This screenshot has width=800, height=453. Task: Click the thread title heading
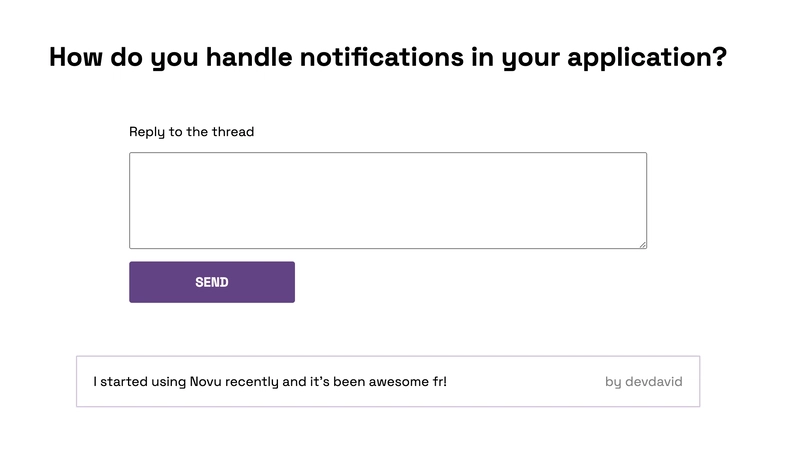(x=388, y=57)
